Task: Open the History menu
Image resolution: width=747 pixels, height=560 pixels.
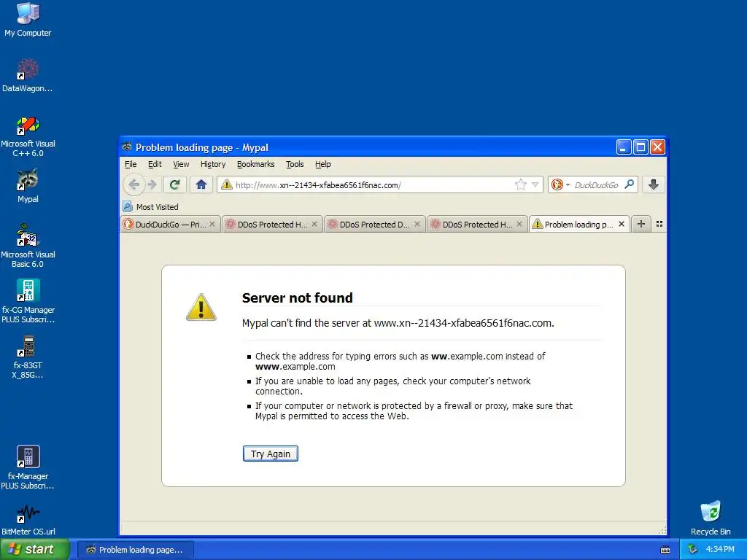Action: click(x=213, y=164)
